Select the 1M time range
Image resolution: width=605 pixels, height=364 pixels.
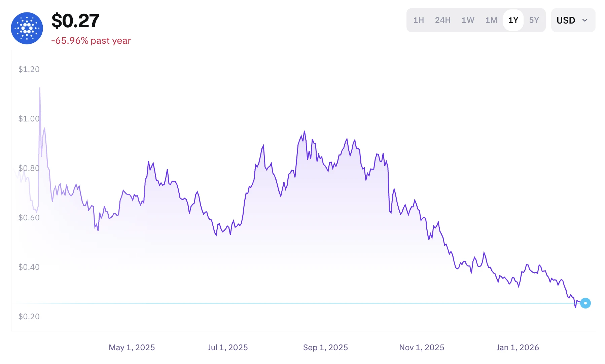491,21
